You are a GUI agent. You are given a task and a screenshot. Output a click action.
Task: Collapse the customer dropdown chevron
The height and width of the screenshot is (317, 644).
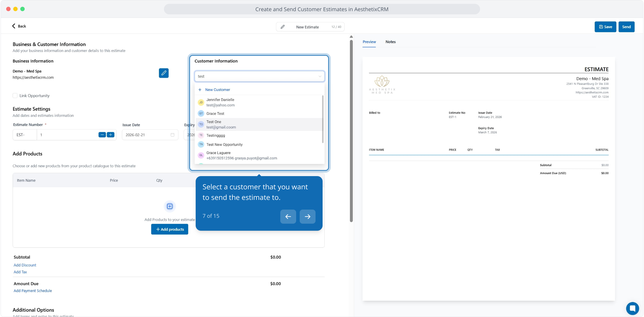320,76
